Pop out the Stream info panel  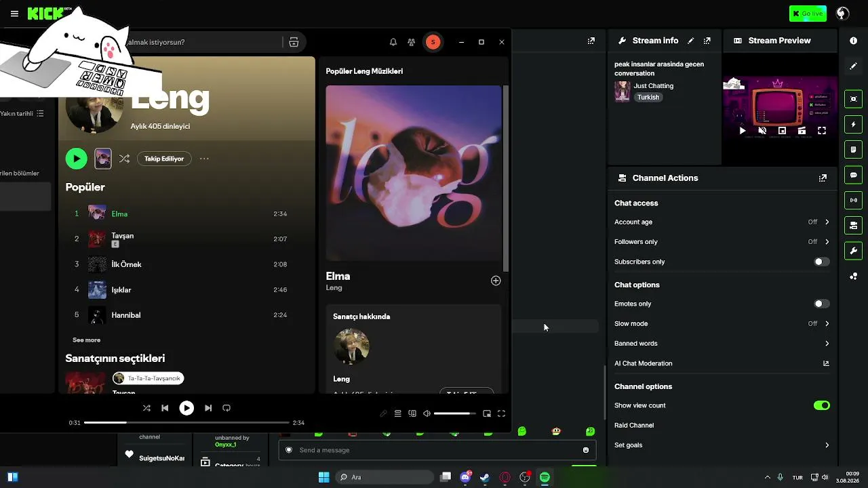pyautogui.click(x=707, y=41)
